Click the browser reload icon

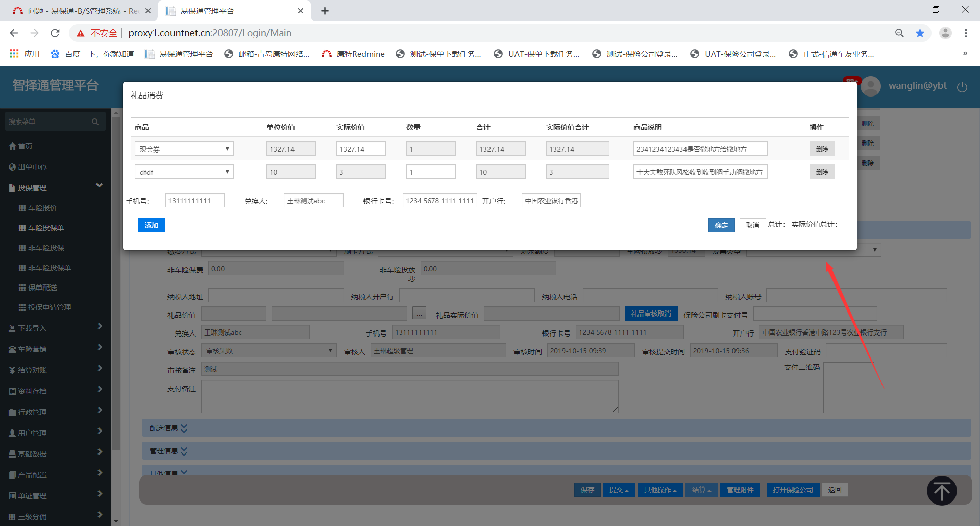pyautogui.click(x=55, y=33)
